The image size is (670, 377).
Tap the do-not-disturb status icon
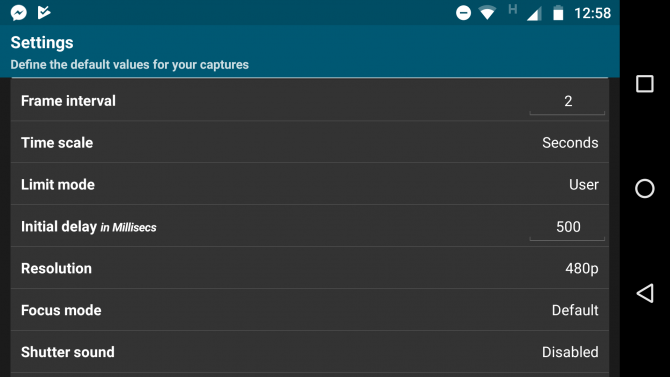(463, 13)
